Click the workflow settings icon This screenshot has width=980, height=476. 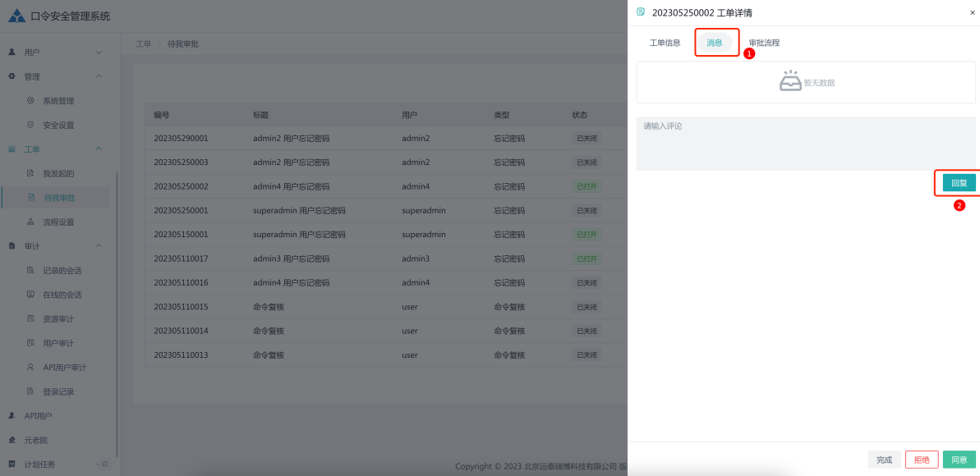coord(30,222)
